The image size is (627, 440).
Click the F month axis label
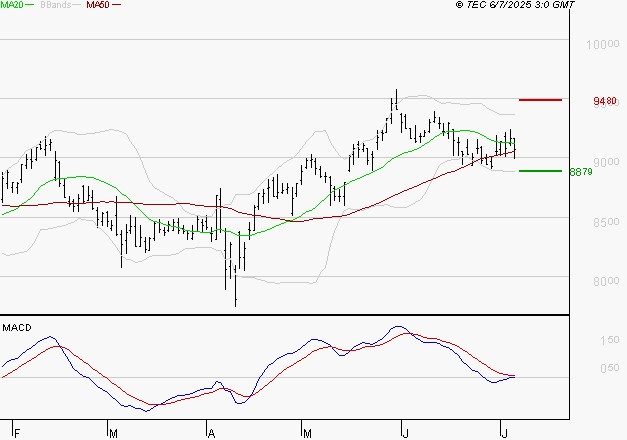(x=17, y=433)
